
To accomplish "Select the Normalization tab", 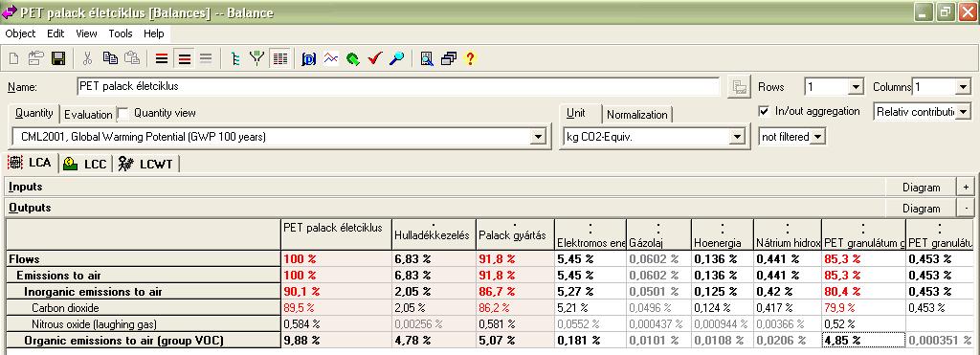I will tap(636, 115).
